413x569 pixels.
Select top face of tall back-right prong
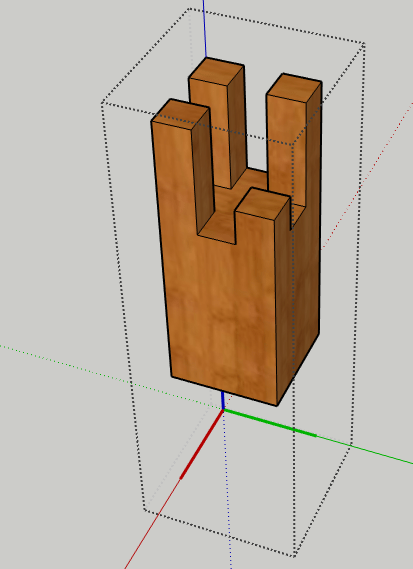pyautogui.click(x=294, y=87)
